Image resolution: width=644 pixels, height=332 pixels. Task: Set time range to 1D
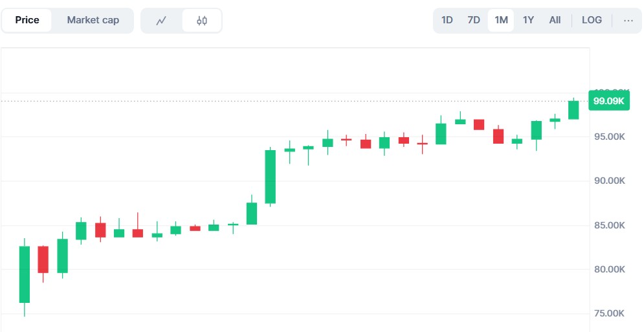(x=447, y=20)
